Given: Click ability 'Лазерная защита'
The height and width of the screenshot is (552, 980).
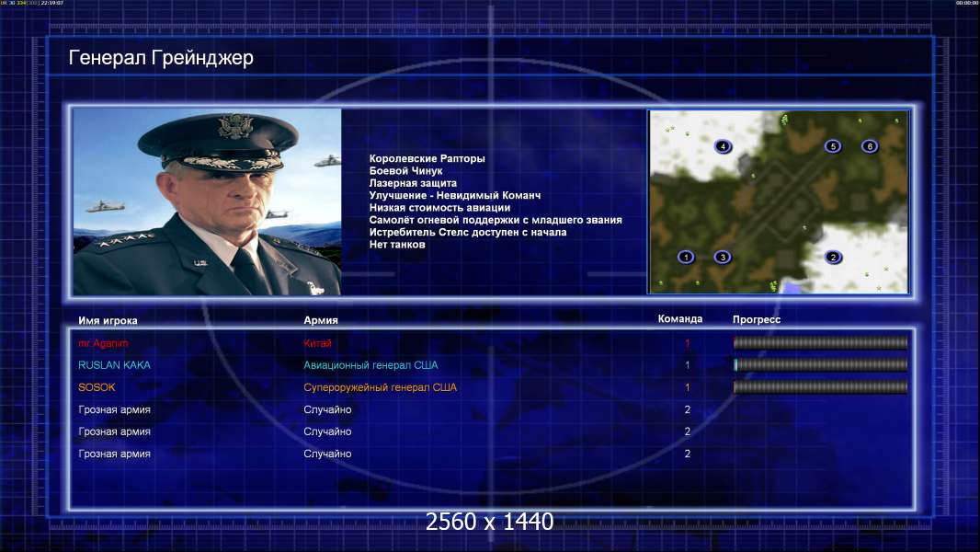Looking at the screenshot, I should click(x=413, y=183).
